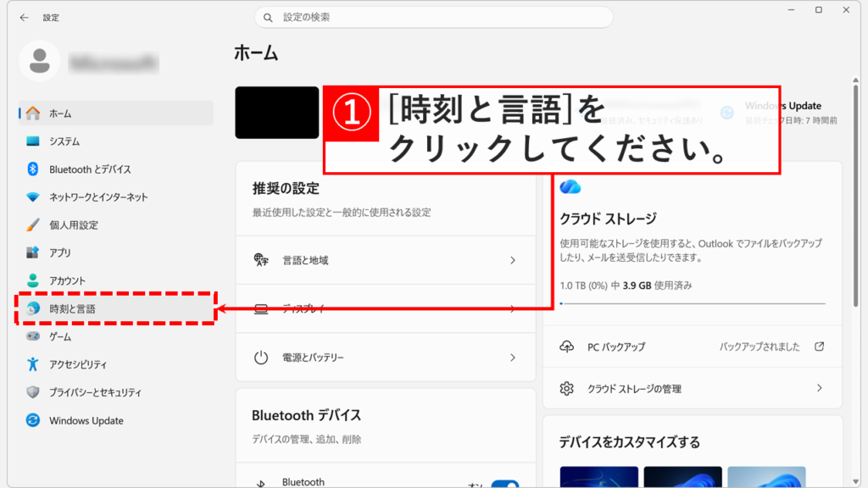
Task: Click the ディスプレイ monitor icon
Action: (261, 309)
